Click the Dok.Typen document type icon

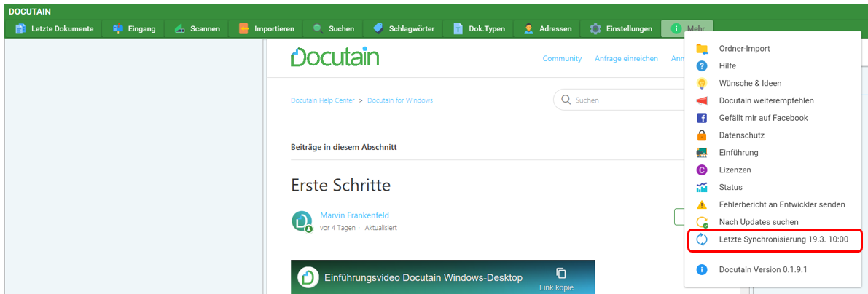coord(458,28)
